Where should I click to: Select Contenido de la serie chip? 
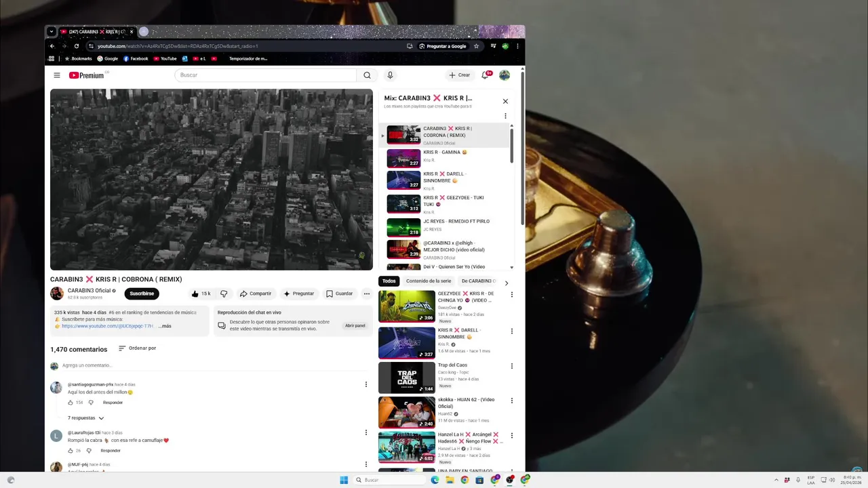(429, 281)
